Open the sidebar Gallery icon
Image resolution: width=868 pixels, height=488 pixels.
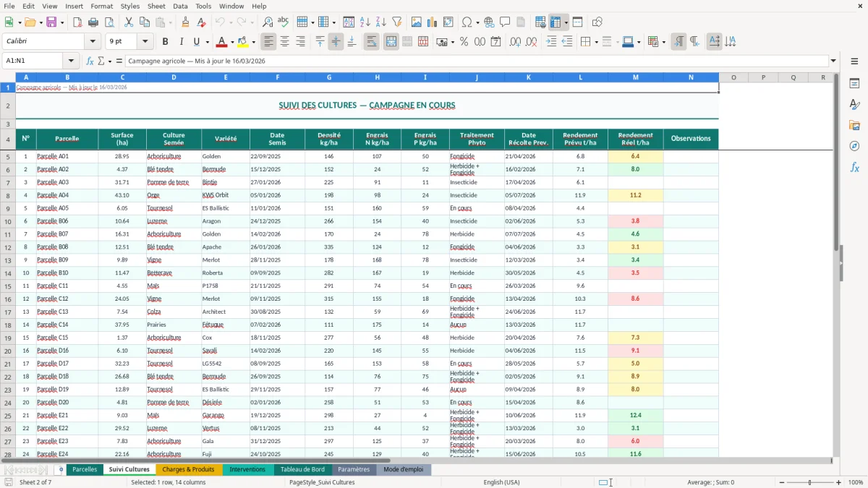click(x=854, y=125)
